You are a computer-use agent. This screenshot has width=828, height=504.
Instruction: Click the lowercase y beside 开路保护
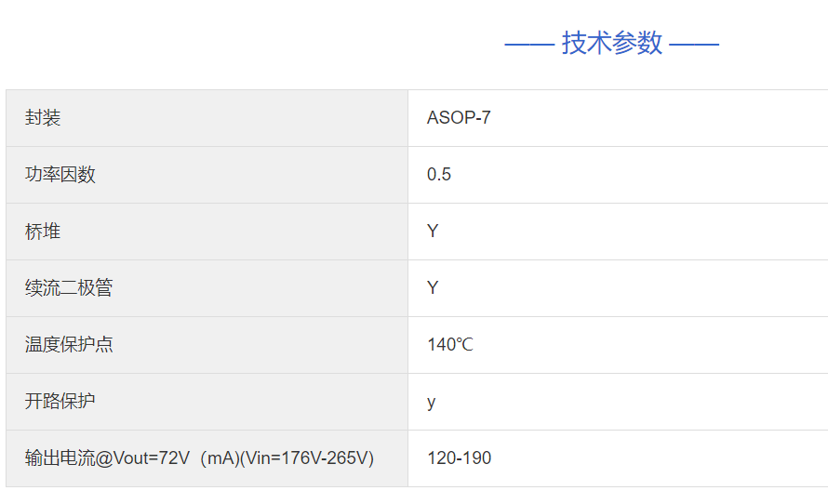click(x=432, y=402)
